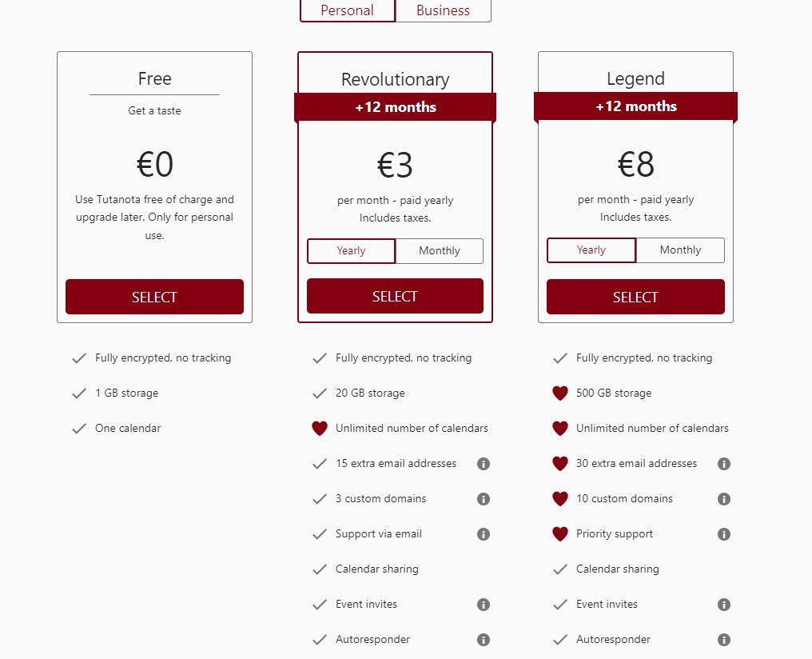
Task: Click the +12 months banner on Revolutionary
Action: coord(395,106)
